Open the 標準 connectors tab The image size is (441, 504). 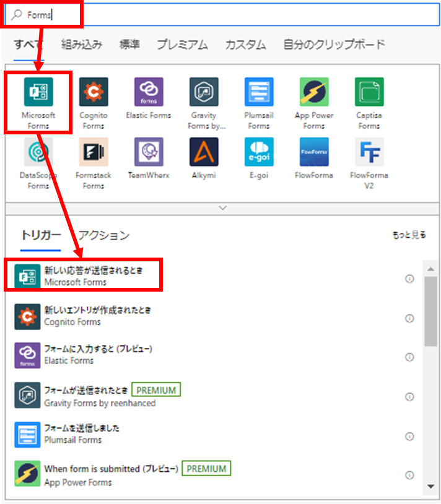click(129, 45)
